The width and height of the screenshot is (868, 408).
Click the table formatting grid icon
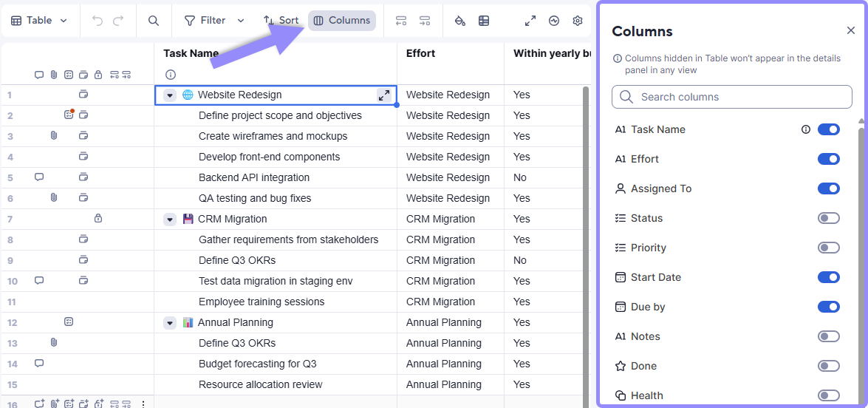click(x=484, y=21)
